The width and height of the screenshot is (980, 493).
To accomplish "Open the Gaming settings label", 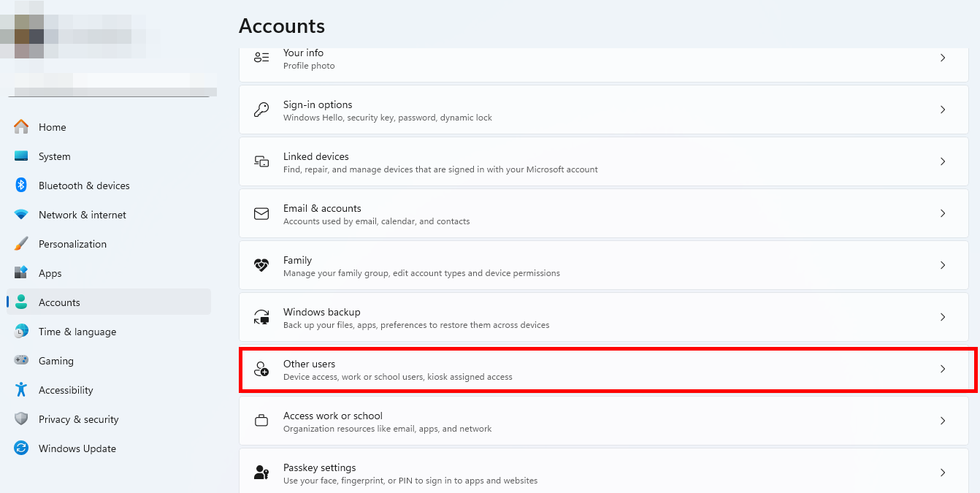I will (x=56, y=361).
